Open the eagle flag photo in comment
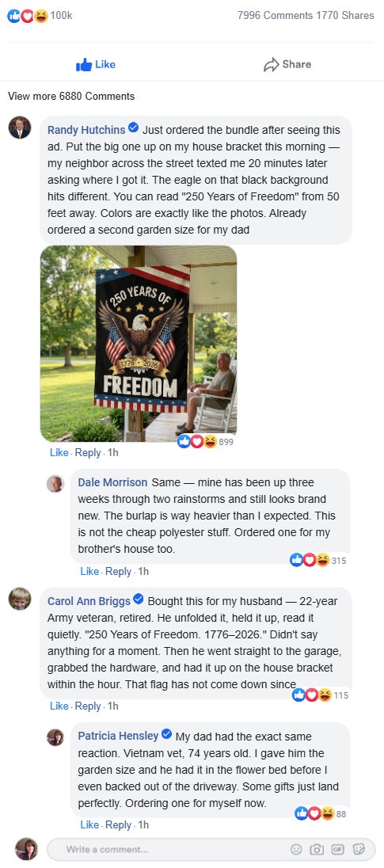Image resolution: width=384 pixels, height=868 pixels. tap(139, 344)
